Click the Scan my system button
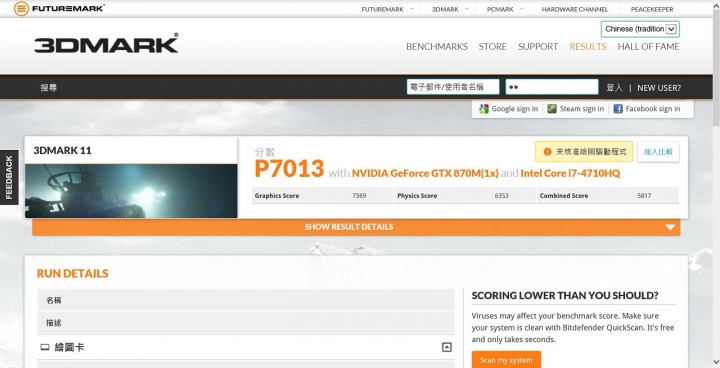The height and width of the screenshot is (368, 720). (506, 360)
